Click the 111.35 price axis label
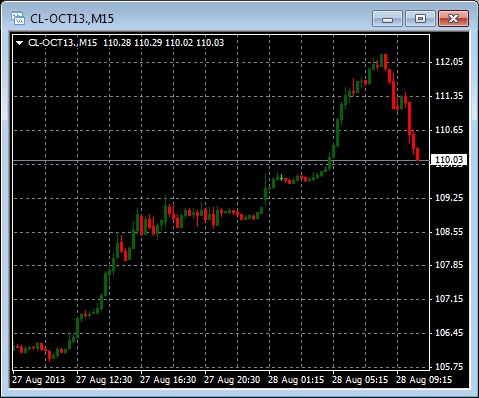The width and height of the screenshot is (479, 398). coord(449,96)
